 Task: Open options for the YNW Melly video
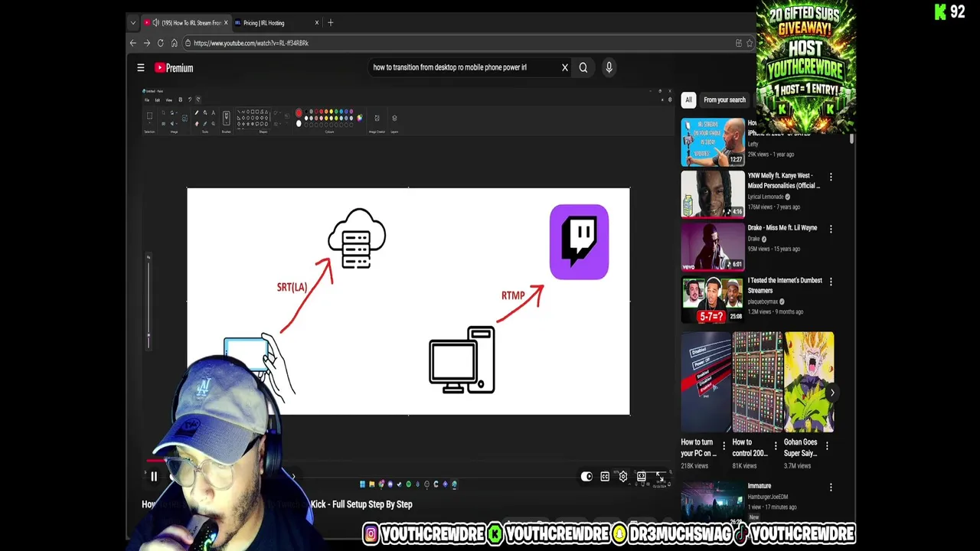(x=831, y=177)
